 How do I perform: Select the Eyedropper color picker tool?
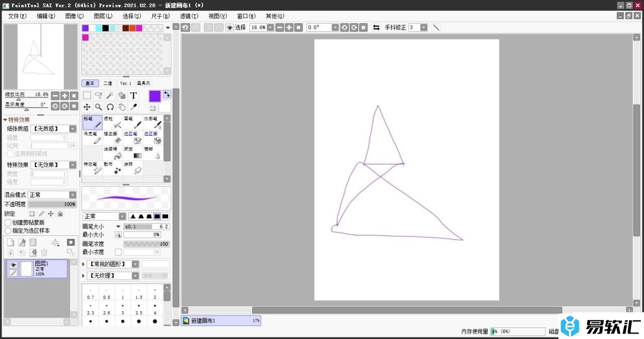click(133, 107)
